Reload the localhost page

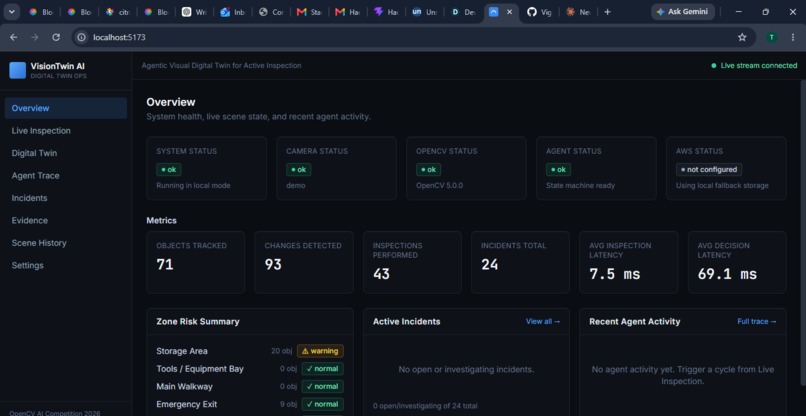[x=56, y=37]
